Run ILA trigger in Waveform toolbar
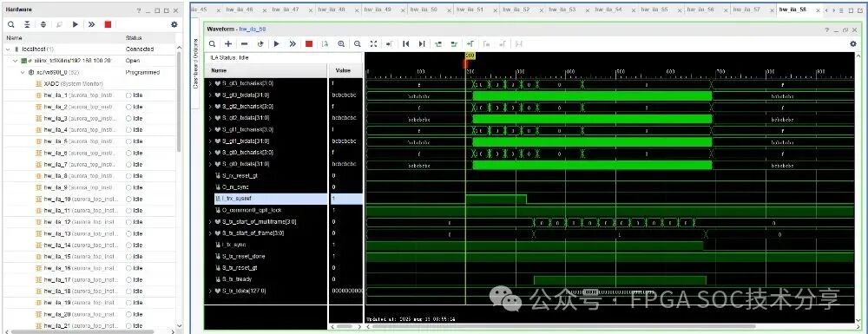868x334 pixels. click(x=277, y=43)
